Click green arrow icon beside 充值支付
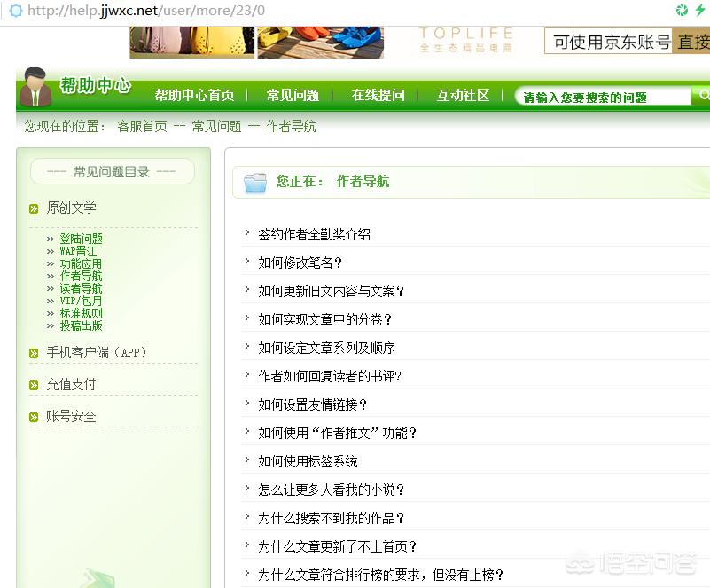710x588 pixels. pyautogui.click(x=34, y=385)
